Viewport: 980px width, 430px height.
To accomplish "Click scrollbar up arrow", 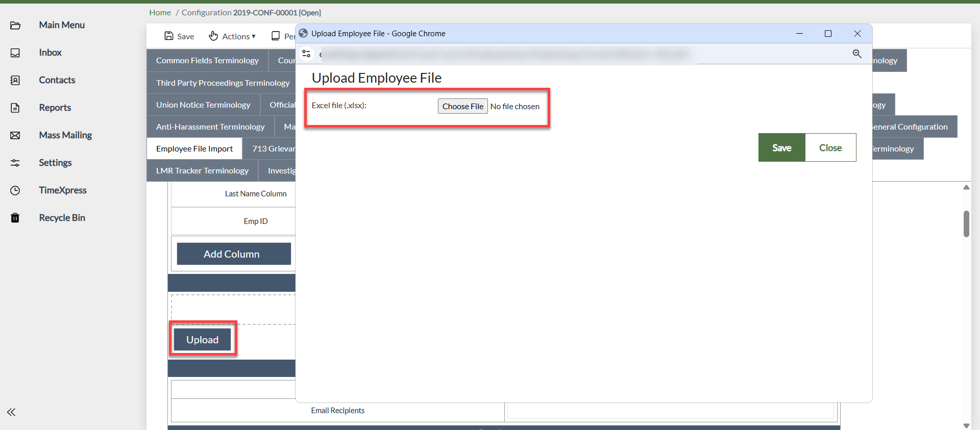I will 966,187.
